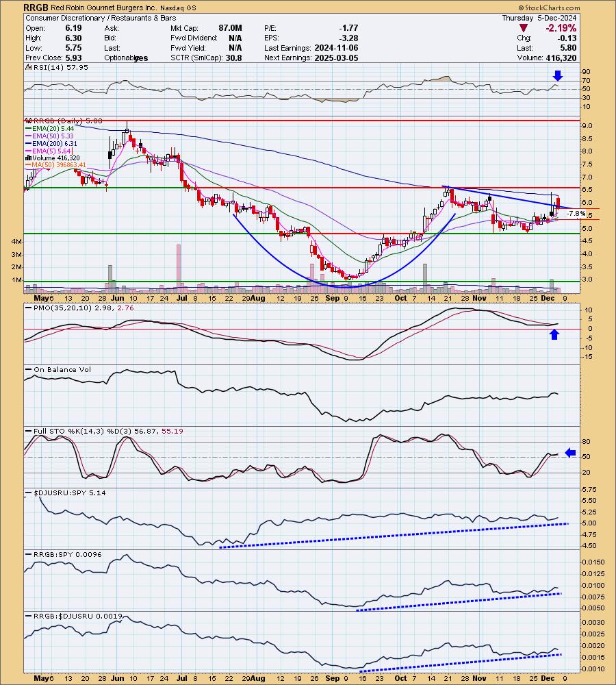Click the RRGB ticker symbol in the header

click(36, 8)
